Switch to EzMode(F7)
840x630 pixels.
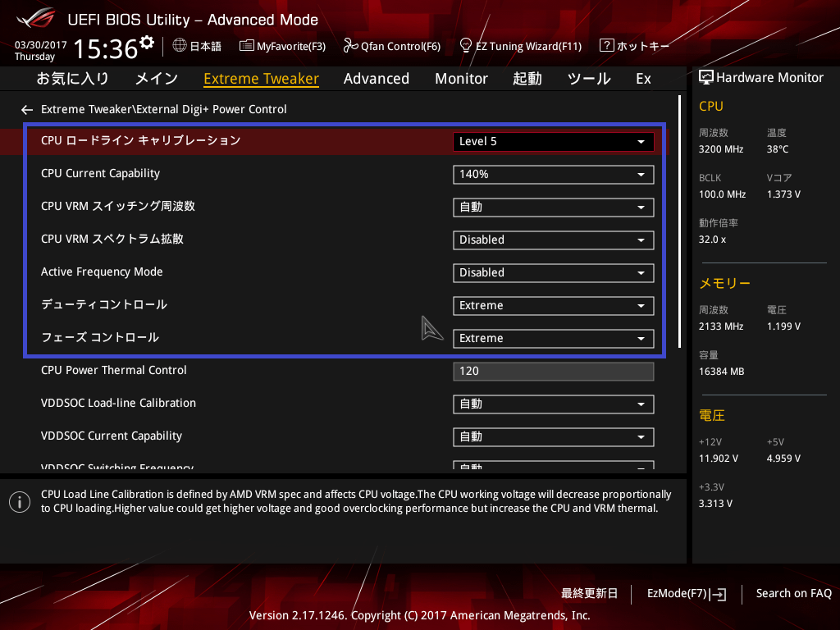pos(687,594)
